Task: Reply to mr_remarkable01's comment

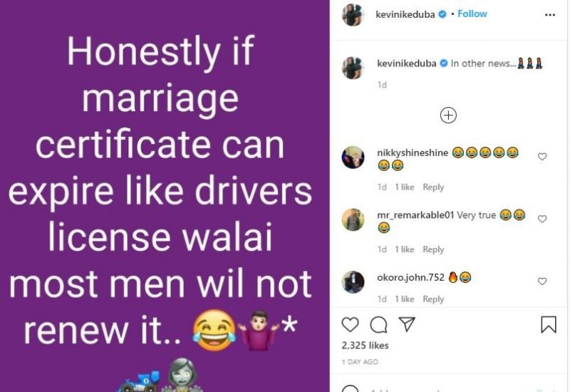Action: [x=433, y=249]
